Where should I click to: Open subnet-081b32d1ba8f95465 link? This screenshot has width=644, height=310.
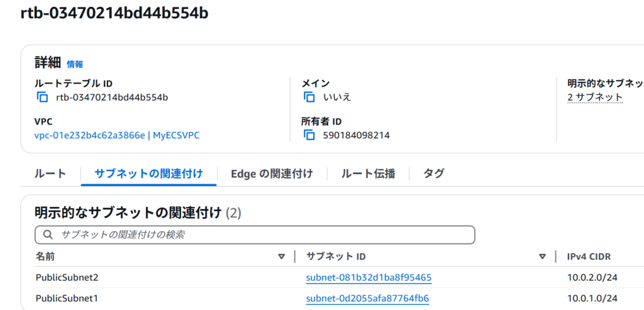click(x=369, y=277)
